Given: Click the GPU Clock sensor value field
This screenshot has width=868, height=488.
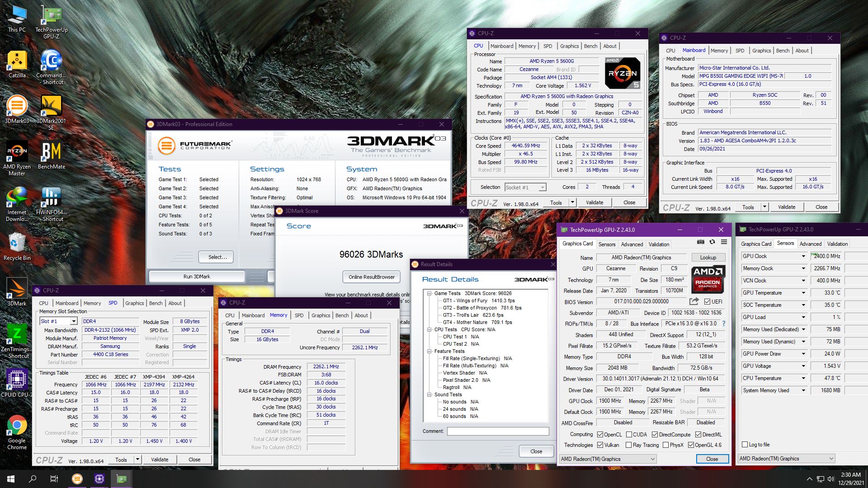Looking at the screenshot, I should tap(826, 256).
